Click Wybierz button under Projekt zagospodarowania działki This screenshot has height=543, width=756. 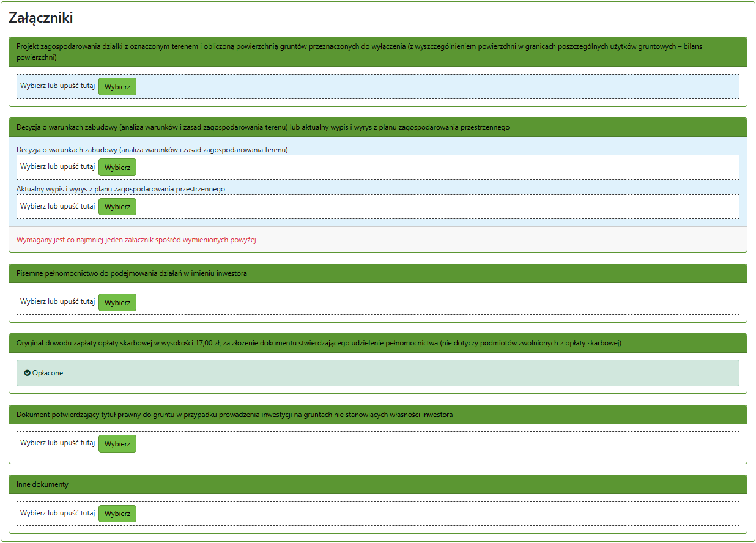117,87
